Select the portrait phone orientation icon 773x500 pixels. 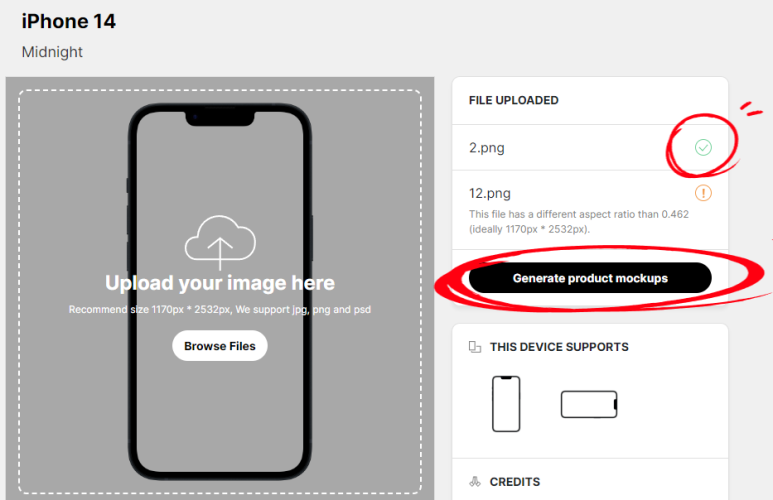click(x=506, y=404)
